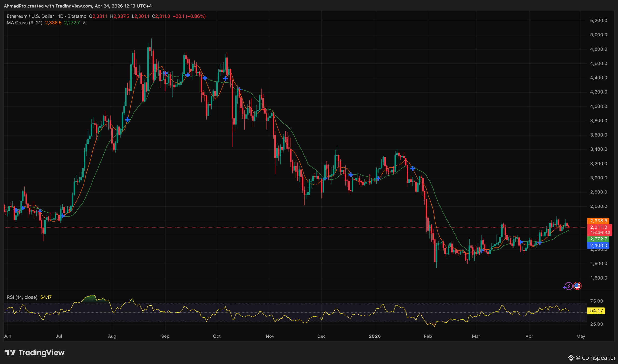Click the Sep label on time axis
This screenshot has width=618, height=364.
point(165,336)
